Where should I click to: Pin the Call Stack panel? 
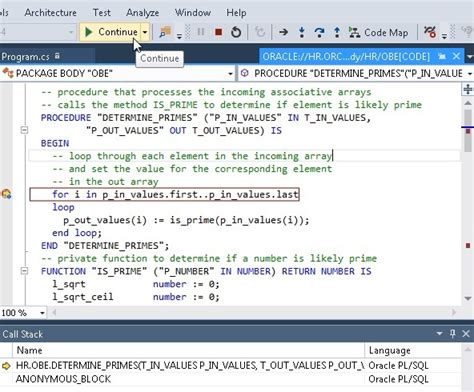point(453,333)
